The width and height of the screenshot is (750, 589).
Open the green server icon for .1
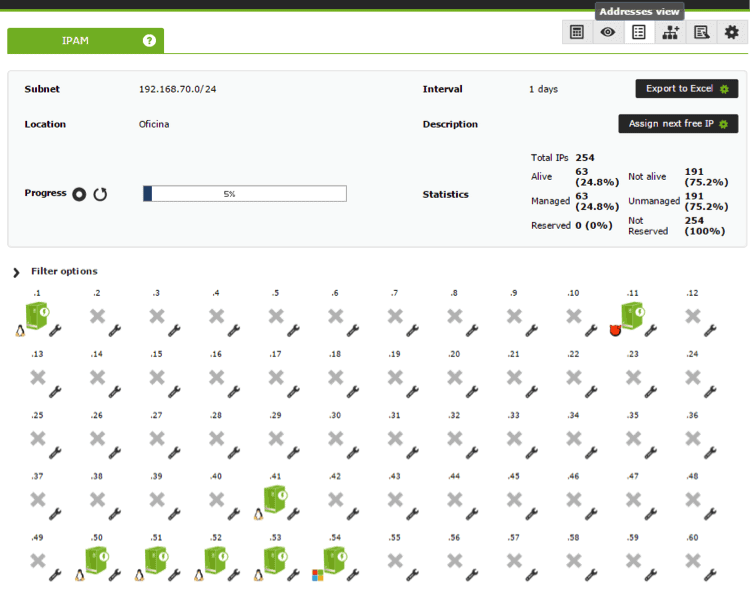point(37,315)
